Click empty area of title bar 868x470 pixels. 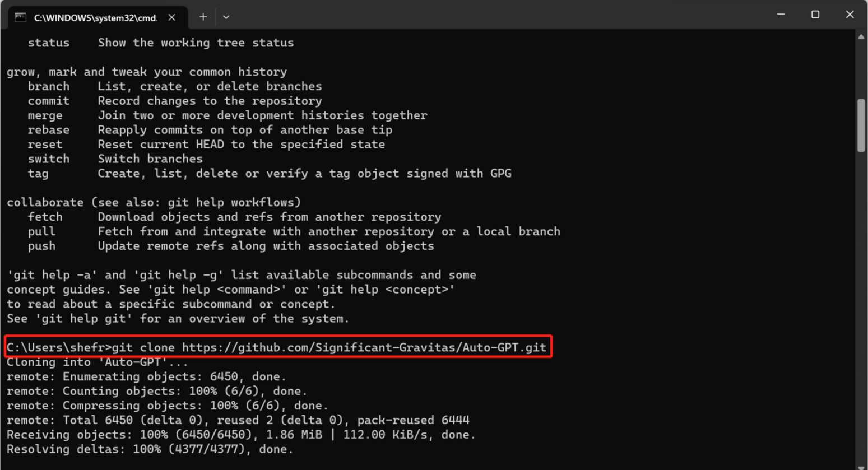[x=493, y=15]
